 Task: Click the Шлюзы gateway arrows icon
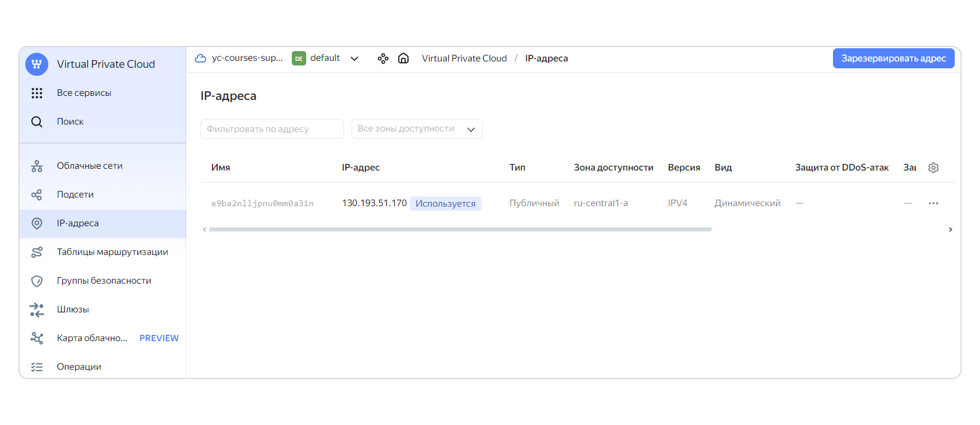37,310
